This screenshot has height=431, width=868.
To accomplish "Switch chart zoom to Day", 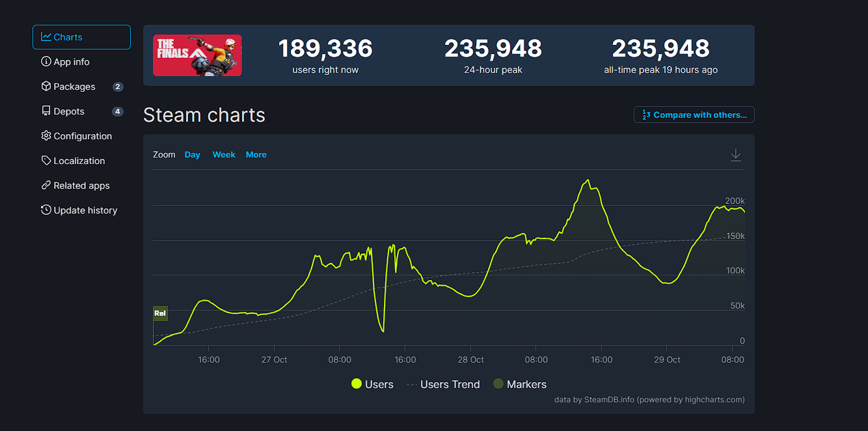I will tap(192, 154).
